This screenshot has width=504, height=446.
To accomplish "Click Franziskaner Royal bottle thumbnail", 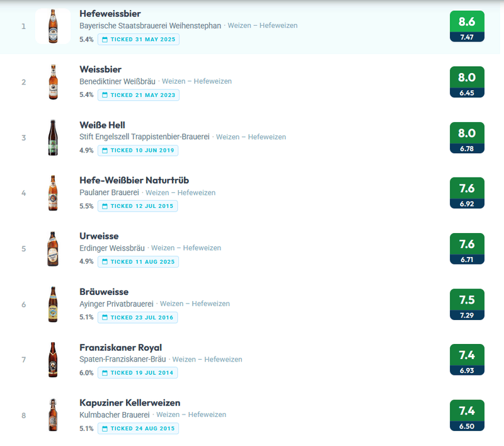I will 53,360.
